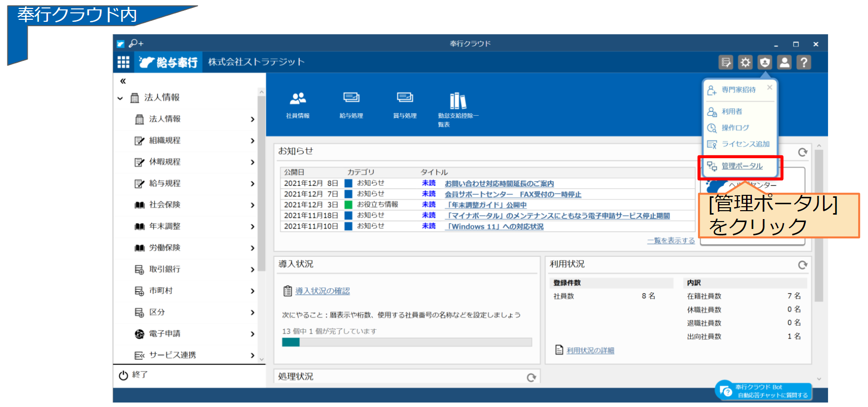Viewport: 868px width, 407px height.
Task: Click the カテゴリ column header
Action: [361, 172]
